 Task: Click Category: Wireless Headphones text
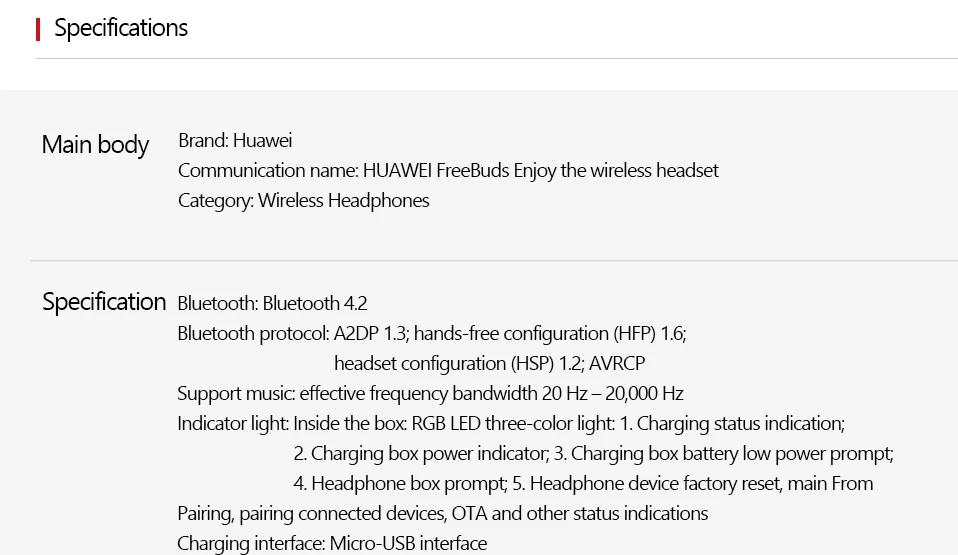click(304, 200)
